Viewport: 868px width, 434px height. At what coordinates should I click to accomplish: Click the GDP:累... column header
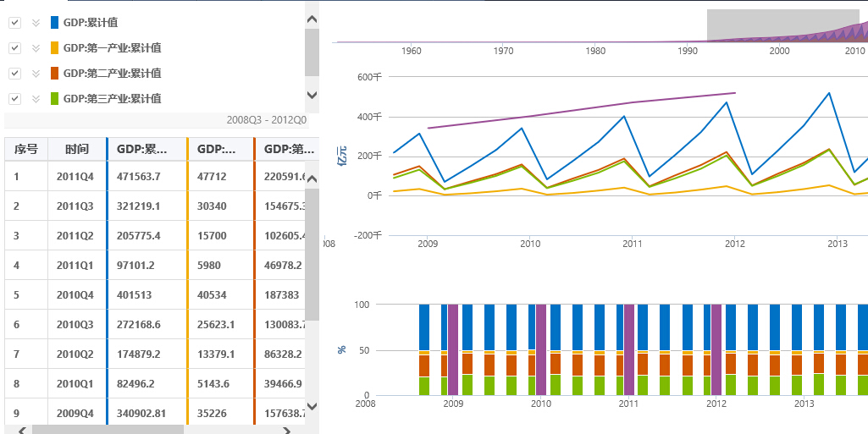147,149
